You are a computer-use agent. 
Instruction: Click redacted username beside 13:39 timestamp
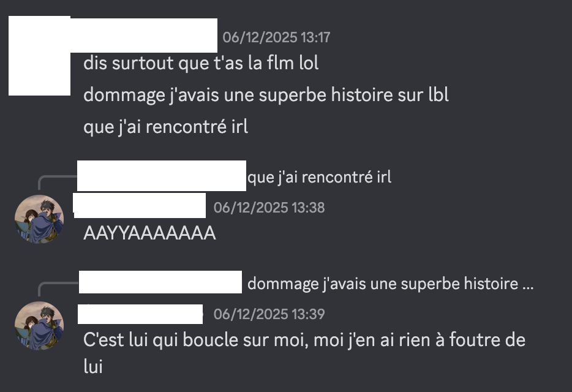(140, 314)
